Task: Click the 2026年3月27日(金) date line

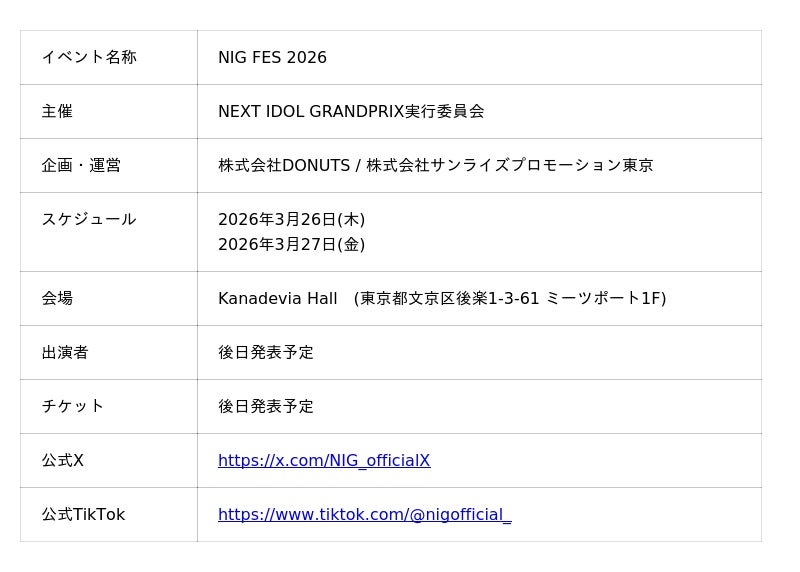Action: click(291, 244)
